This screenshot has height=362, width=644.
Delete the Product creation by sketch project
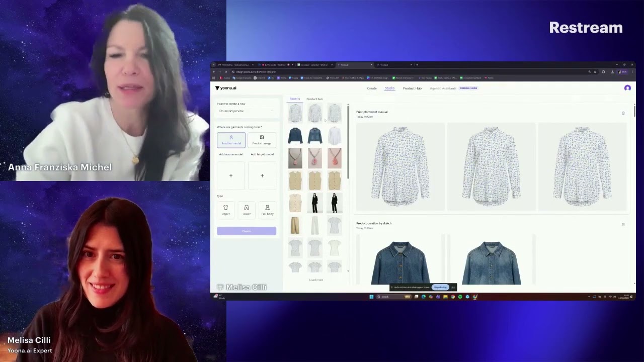(x=623, y=224)
